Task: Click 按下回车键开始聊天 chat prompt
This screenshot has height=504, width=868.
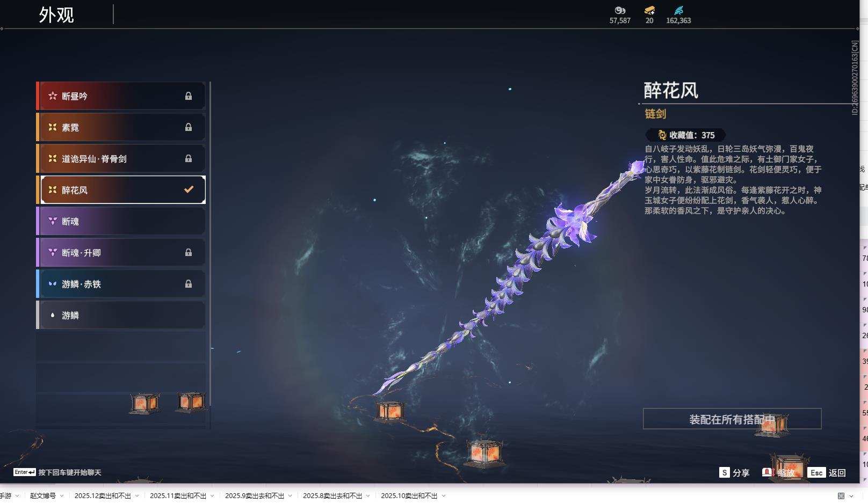Action: [x=70, y=472]
